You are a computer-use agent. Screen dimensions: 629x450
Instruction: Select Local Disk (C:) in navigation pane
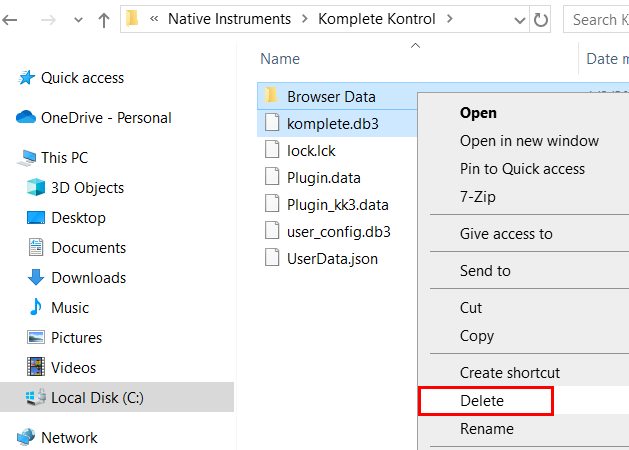[x=97, y=398]
